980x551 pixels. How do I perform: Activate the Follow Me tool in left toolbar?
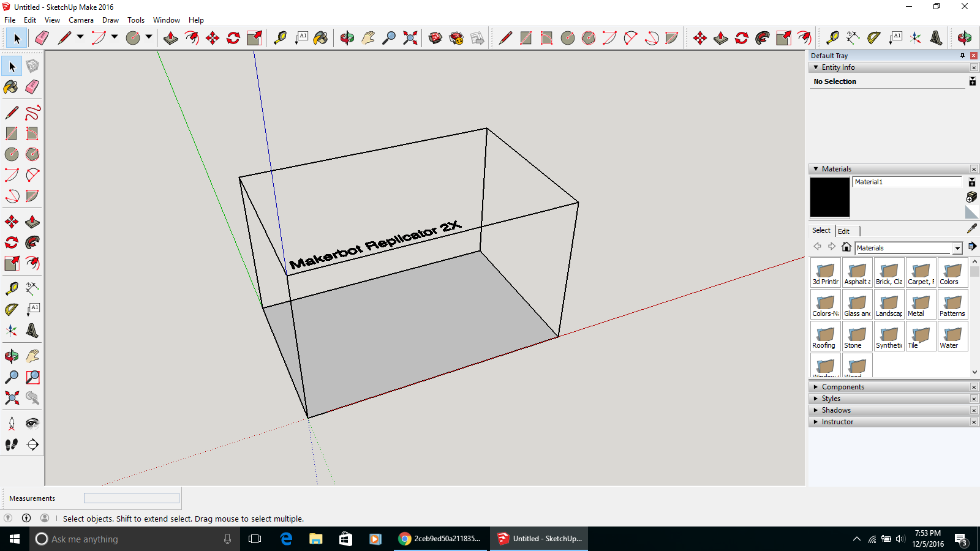pos(32,242)
